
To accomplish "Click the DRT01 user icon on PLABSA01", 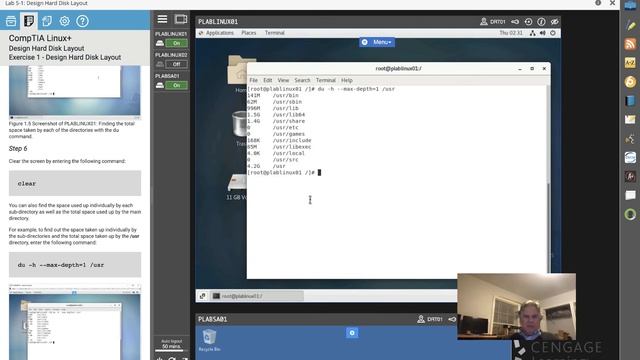I will [x=421, y=319].
